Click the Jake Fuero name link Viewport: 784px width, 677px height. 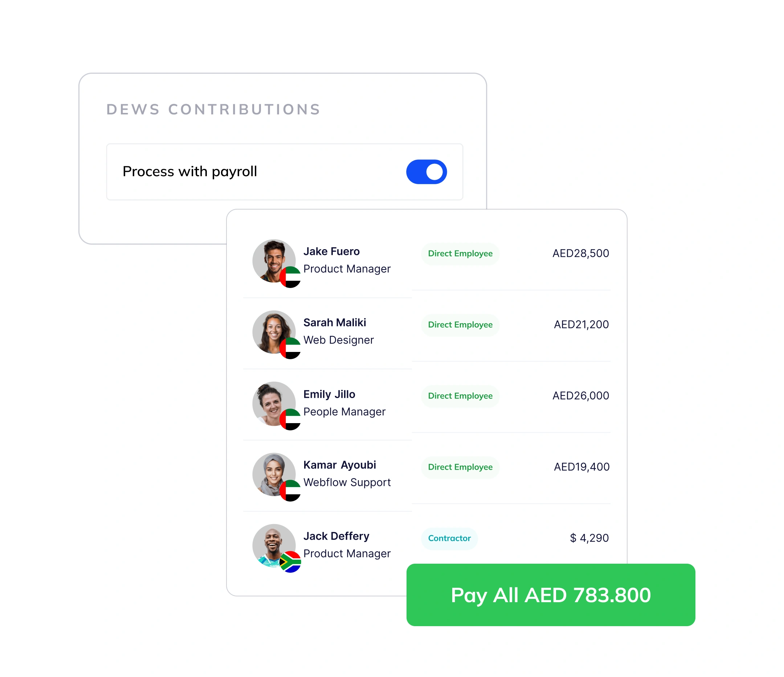(331, 251)
